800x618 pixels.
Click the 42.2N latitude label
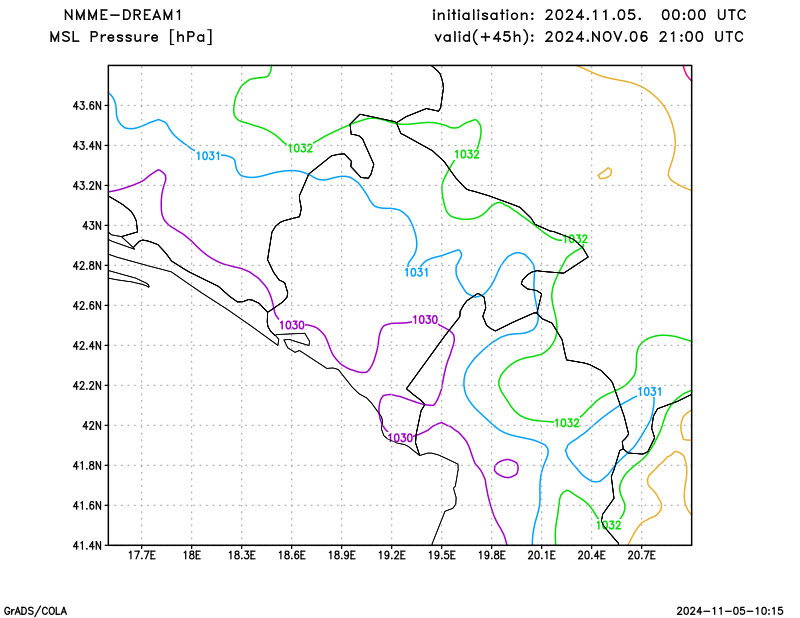pos(87,386)
